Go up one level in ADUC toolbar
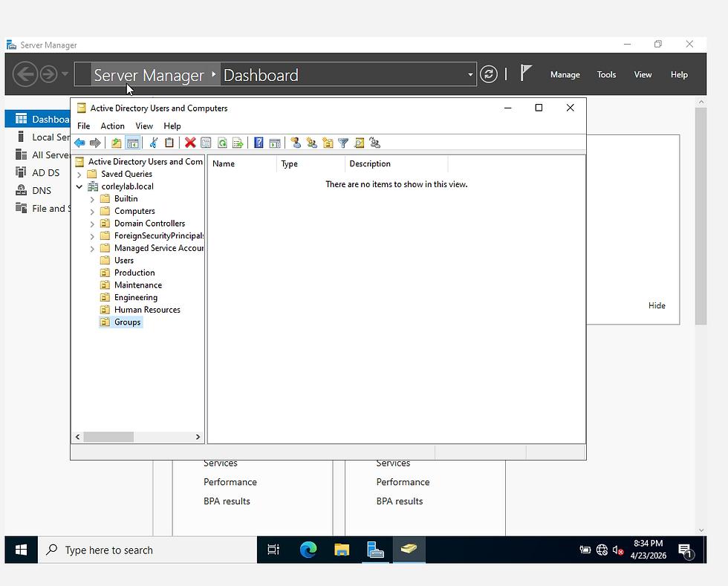 pyautogui.click(x=116, y=143)
